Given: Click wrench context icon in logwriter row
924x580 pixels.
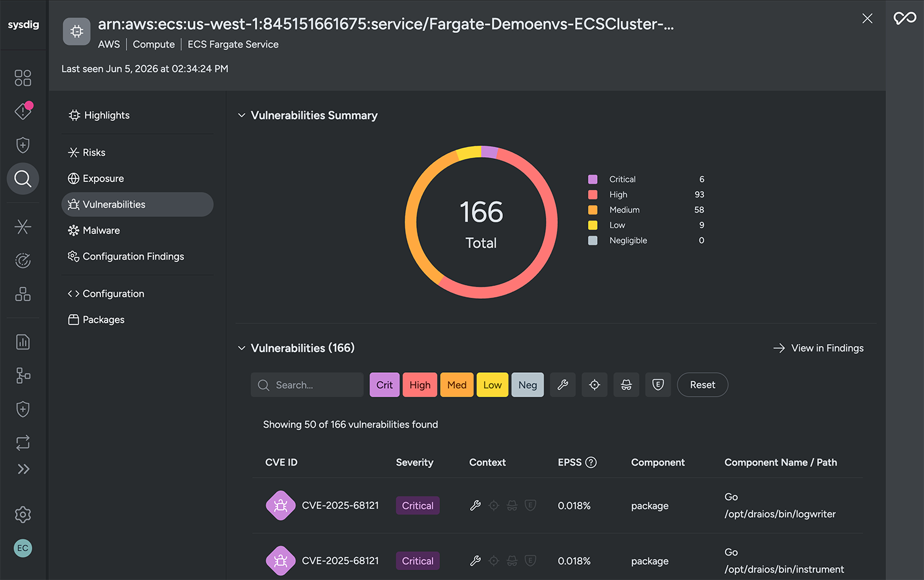Looking at the screenshot, I should pos(475,505).
